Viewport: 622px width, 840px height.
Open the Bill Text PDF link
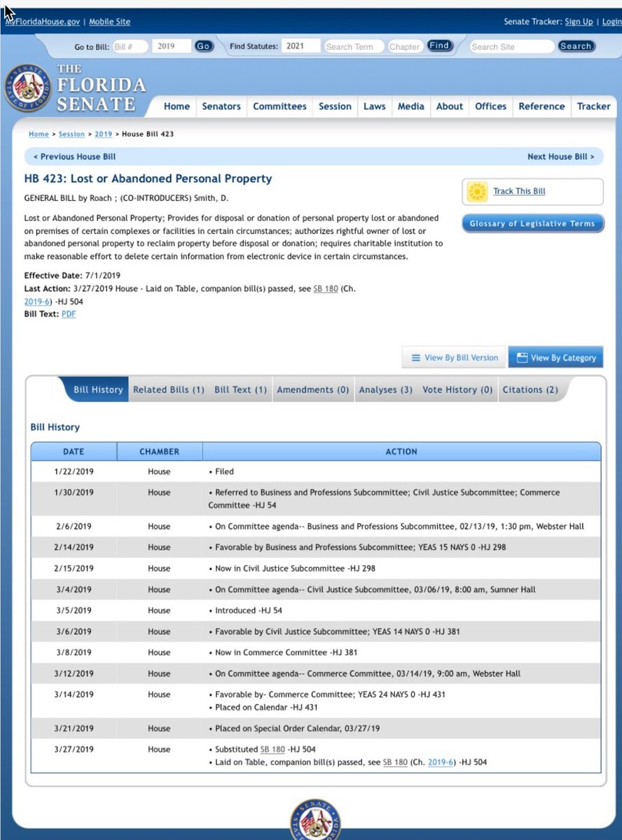pyautogui.click(x=69, y=314)
